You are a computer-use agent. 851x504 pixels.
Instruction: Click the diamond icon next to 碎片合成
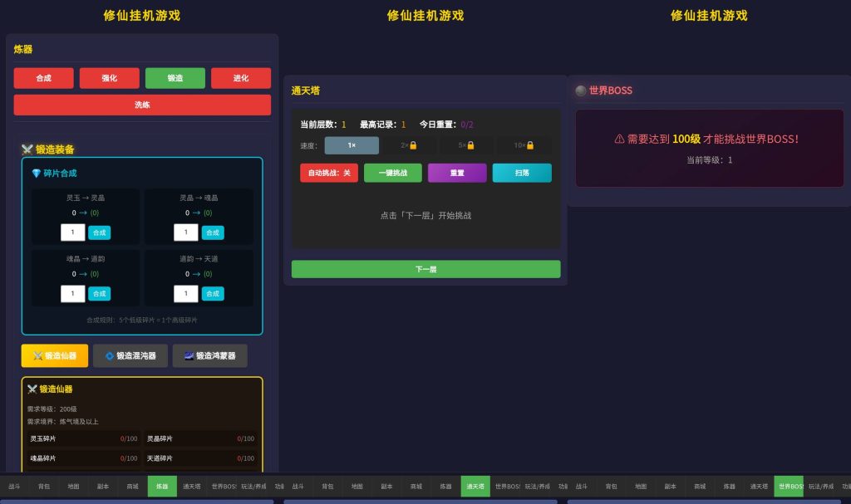click(37, 173)
